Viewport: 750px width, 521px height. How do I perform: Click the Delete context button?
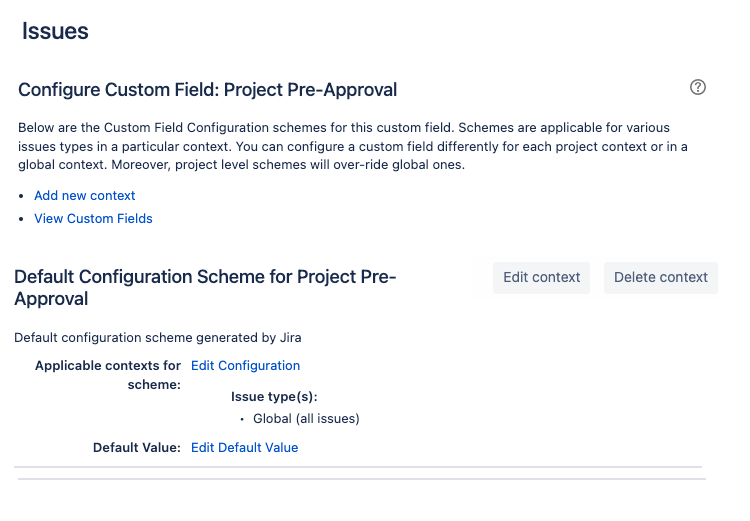[661, 277]
